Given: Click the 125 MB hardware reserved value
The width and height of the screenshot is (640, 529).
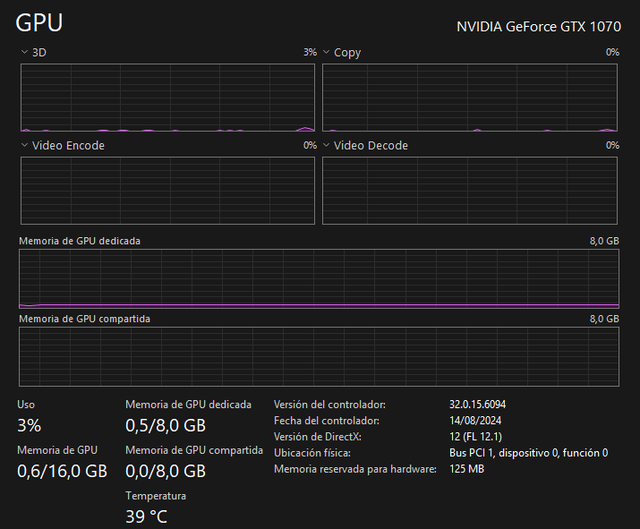Looking at the screenshot, I should [466, 469].
